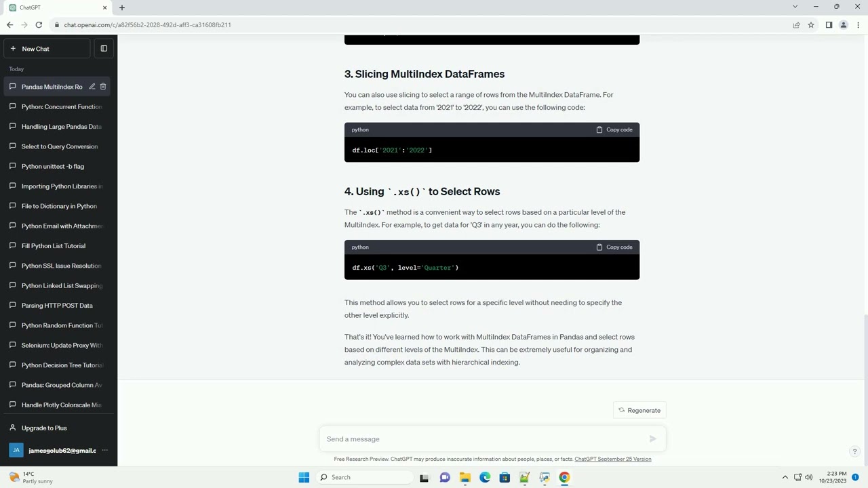The image size is (868, 488).
Task: Open Python Linked List Swapping chat
Action: click(x=58, y=285)
